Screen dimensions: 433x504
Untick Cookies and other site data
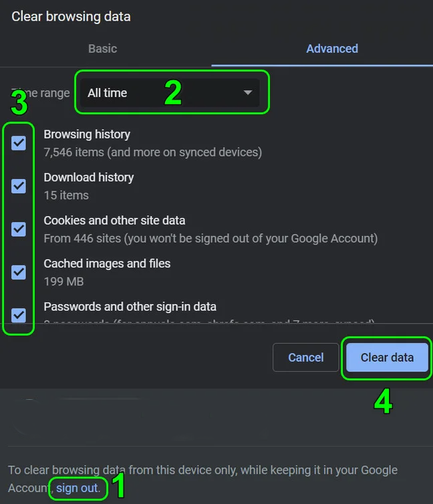coord(19,229)
